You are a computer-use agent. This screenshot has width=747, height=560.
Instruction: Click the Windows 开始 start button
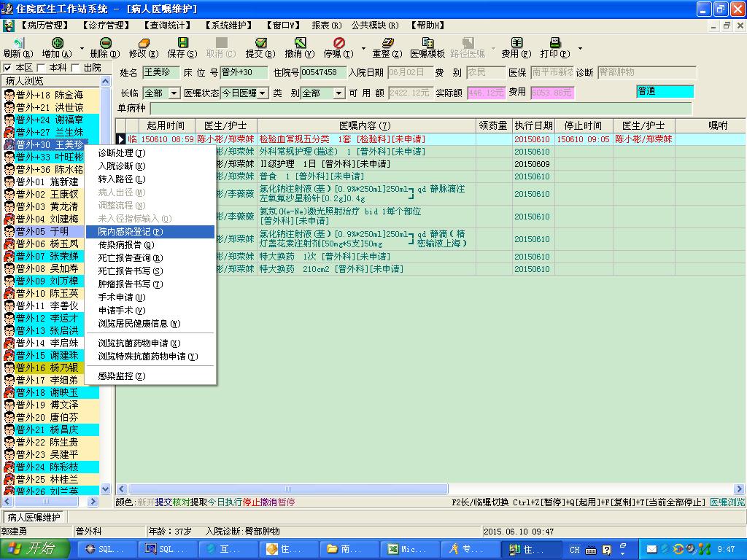tap(35, 549)
